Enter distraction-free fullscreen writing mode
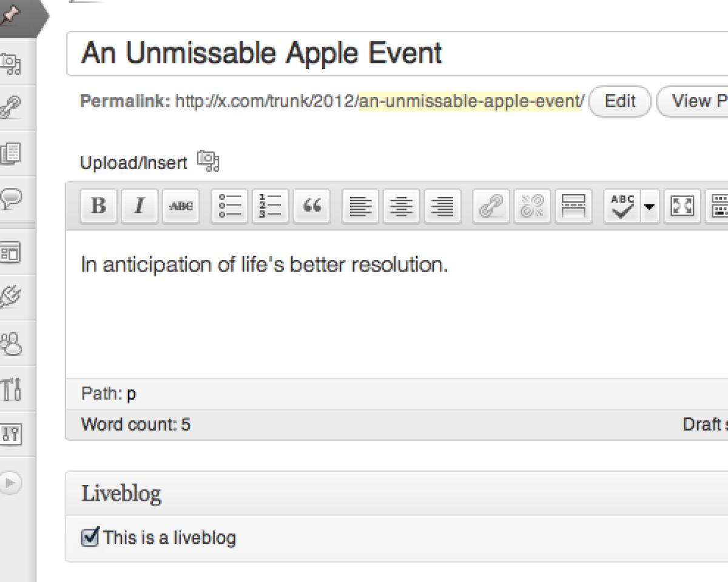The image size is (728, 582). (x=682, y=206)
